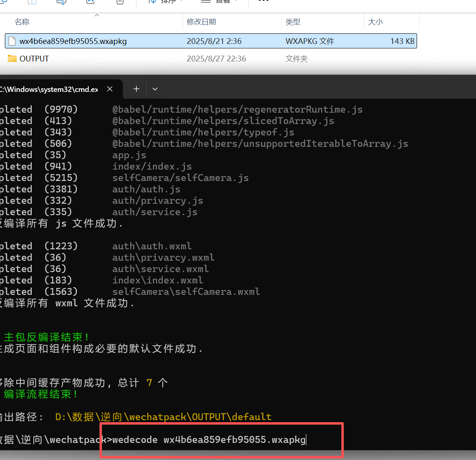
Task: Select the OUTPUT folder icon
Action: point(12,59)
